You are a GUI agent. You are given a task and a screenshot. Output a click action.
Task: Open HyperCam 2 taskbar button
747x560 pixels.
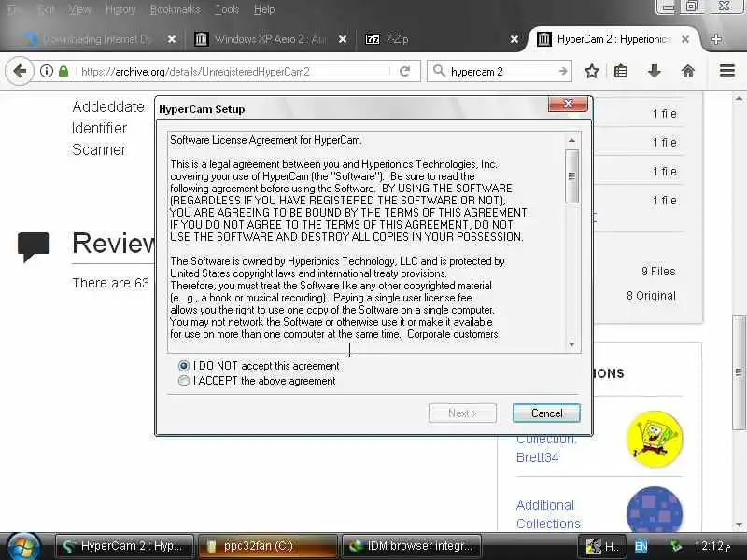[x=125, y=546]
